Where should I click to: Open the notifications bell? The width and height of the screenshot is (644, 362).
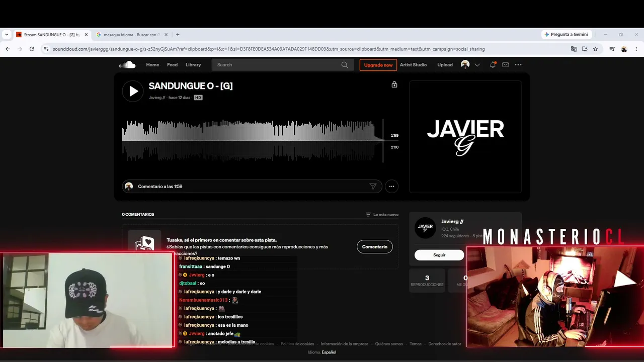493,65
